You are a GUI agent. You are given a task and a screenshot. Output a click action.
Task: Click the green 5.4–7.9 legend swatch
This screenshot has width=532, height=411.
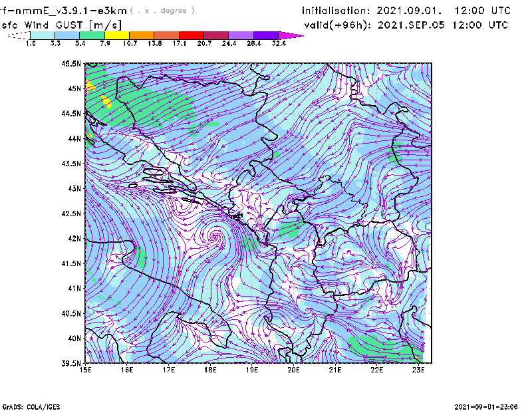[92, 35]
